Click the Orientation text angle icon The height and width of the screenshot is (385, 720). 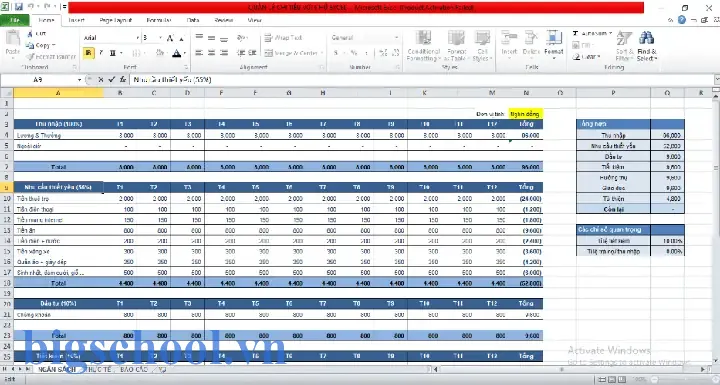point(242,38)
